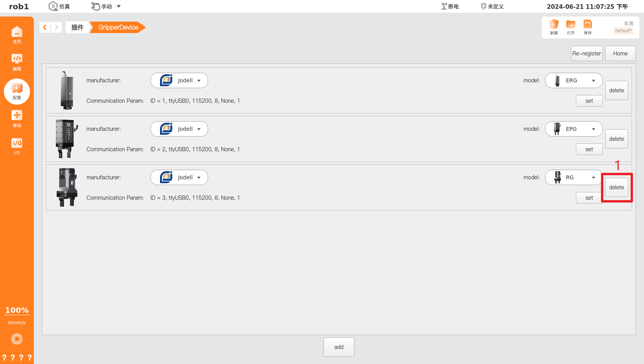Viewport: 644px width, 364px height.
Task: Select the GripperDevice breadcrumb tab
Action: tap(118, 27)
